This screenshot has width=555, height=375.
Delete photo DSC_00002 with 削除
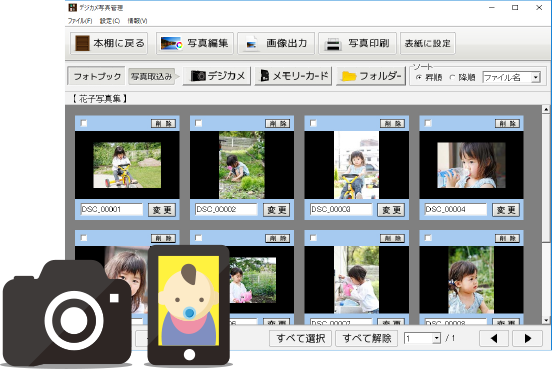(x=278, y=123)
